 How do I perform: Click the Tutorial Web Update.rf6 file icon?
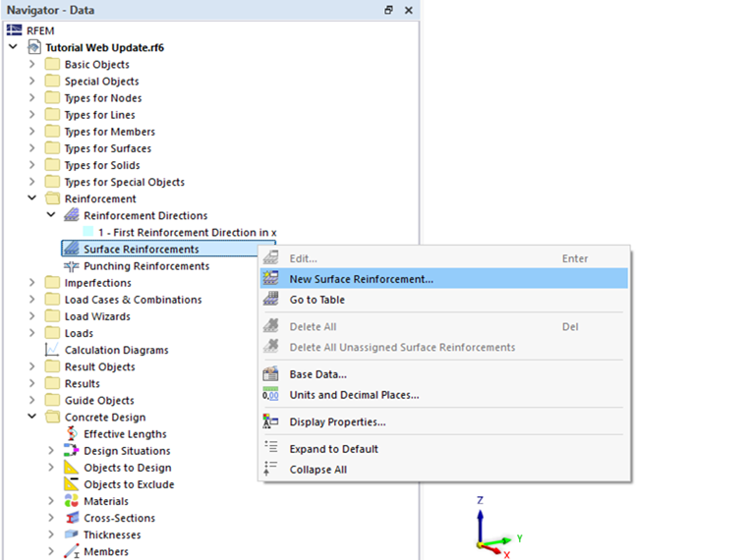pos(34,47)
